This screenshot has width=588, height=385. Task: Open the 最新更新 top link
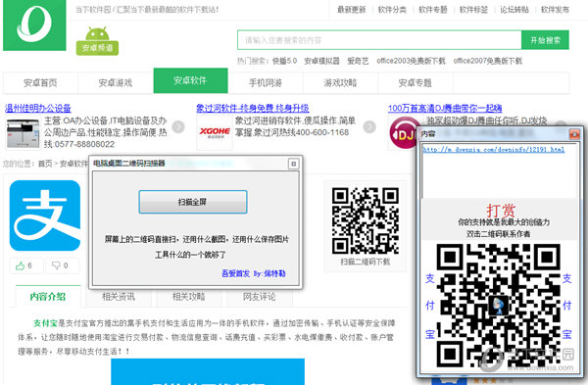[x=352, y=10]
